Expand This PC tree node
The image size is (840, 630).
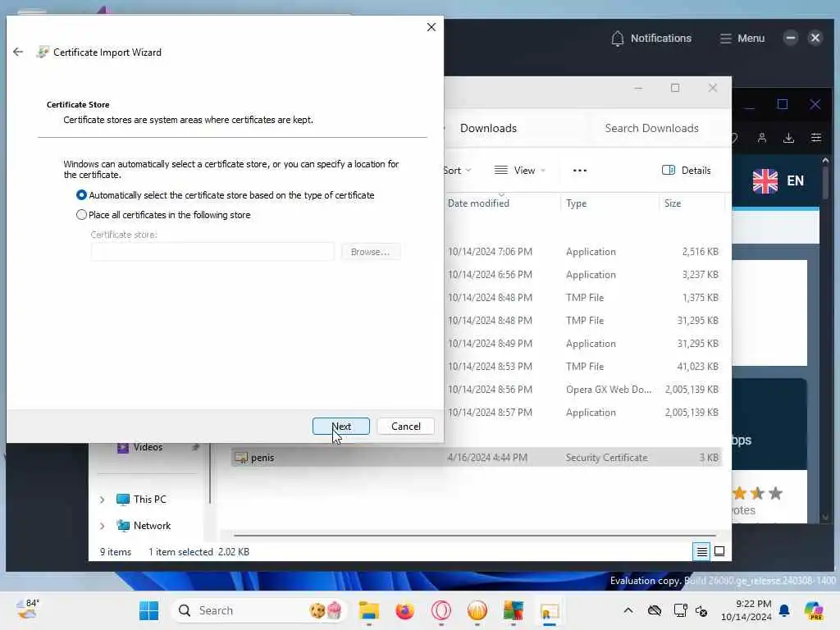coord(102,500)
